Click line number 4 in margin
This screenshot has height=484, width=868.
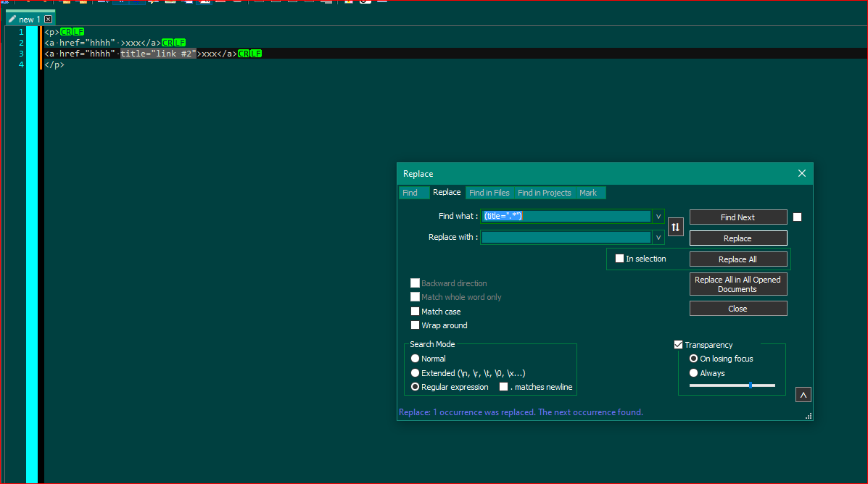tap(21, 64)
